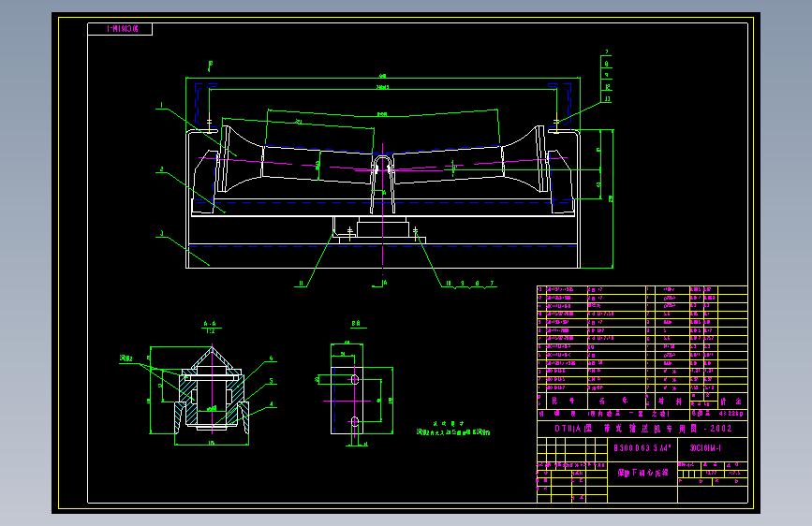Select callout number 6 in section A-A
The height and width of the screenshot is (526, 812).
[271, 358]
